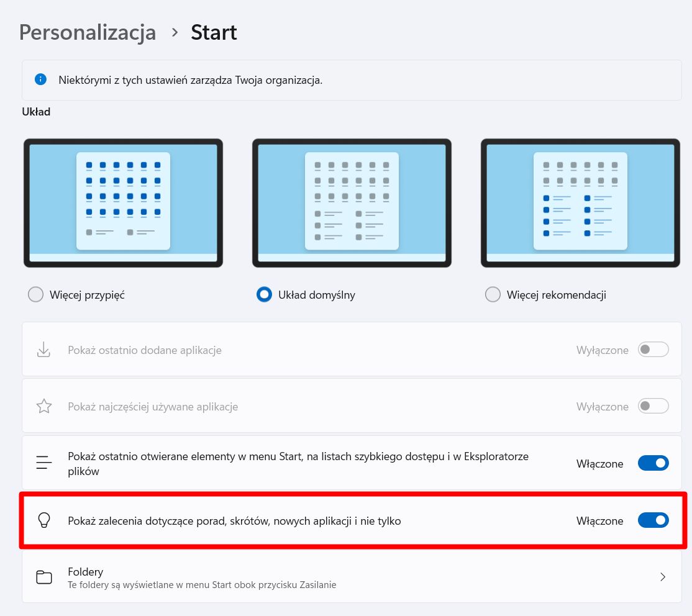Screen dimensions: 692x616
Task: Select the 'Więcej przypięć' radio button
Action: coord(35,294)
